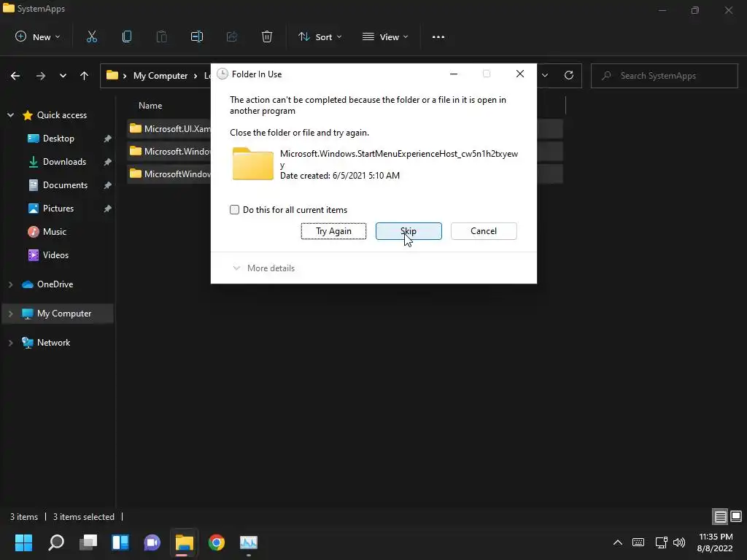Image resolution: width=747 pixels, height=560 pixels.
Task: Click the Share icon in toolbar
Action: point(232,36)
